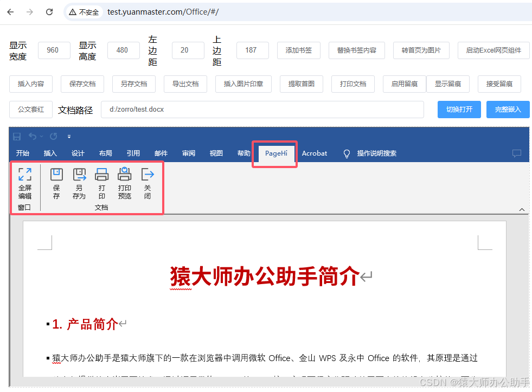
Task: Open the 帮助 ribbon tab
Action: 243,153
